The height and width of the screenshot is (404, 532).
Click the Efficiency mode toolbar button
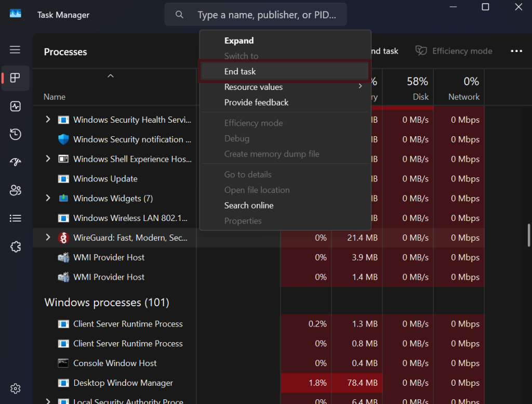[x=454, y=51]
